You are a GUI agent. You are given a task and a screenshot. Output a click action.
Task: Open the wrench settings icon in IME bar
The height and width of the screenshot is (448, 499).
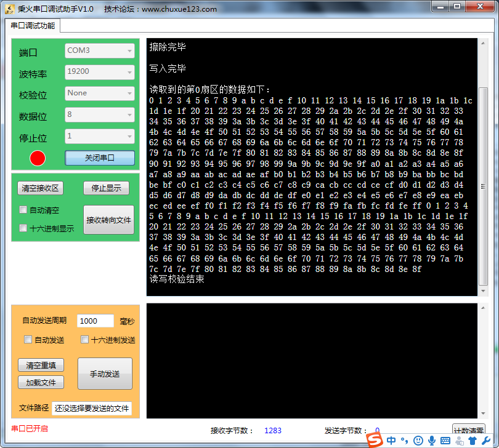pos(486,441)
